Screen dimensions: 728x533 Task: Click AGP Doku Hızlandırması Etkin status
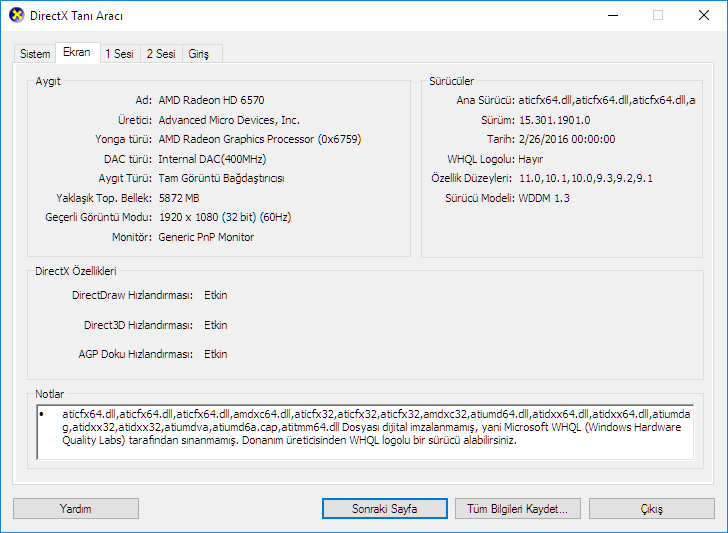pyautogui.click(x=215, y=354)
